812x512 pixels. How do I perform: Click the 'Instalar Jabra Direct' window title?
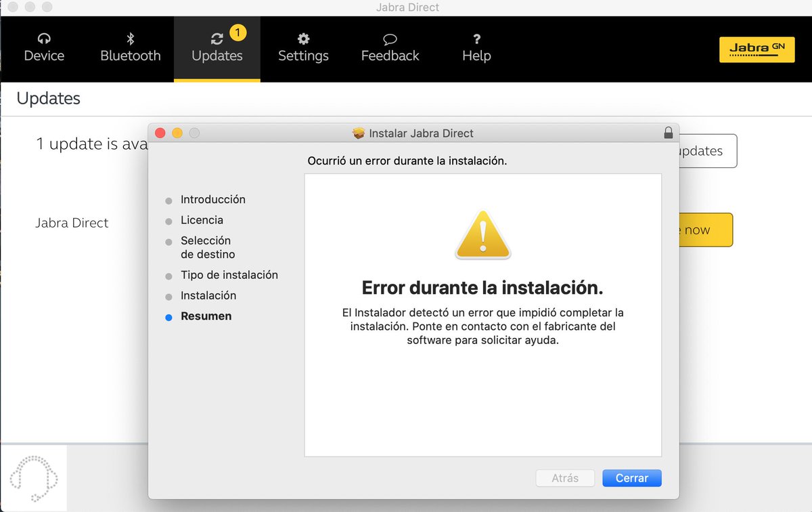pos(422,133)
